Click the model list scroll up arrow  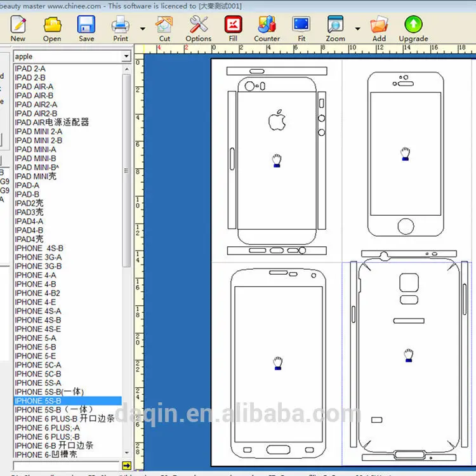[x=127, y=69]
